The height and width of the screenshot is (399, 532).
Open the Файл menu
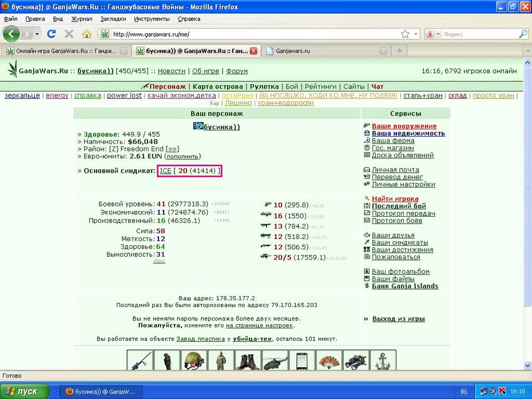10,19
